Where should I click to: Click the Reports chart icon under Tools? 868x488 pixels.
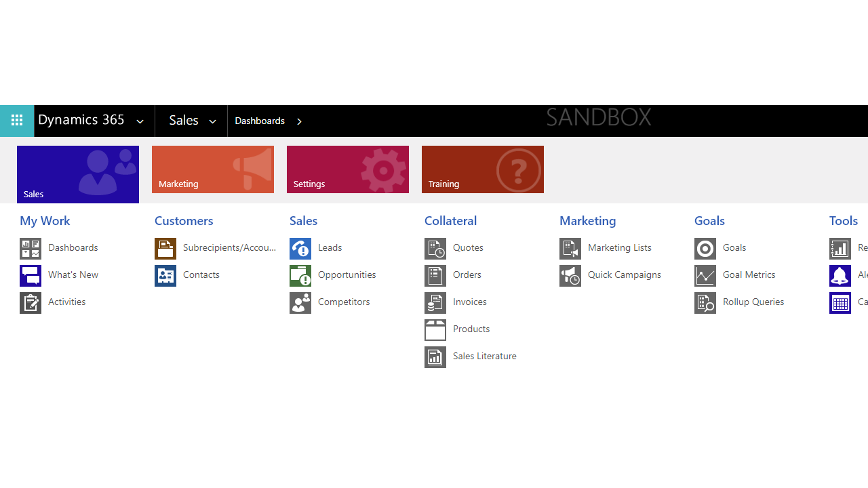[x=840, y=249]
